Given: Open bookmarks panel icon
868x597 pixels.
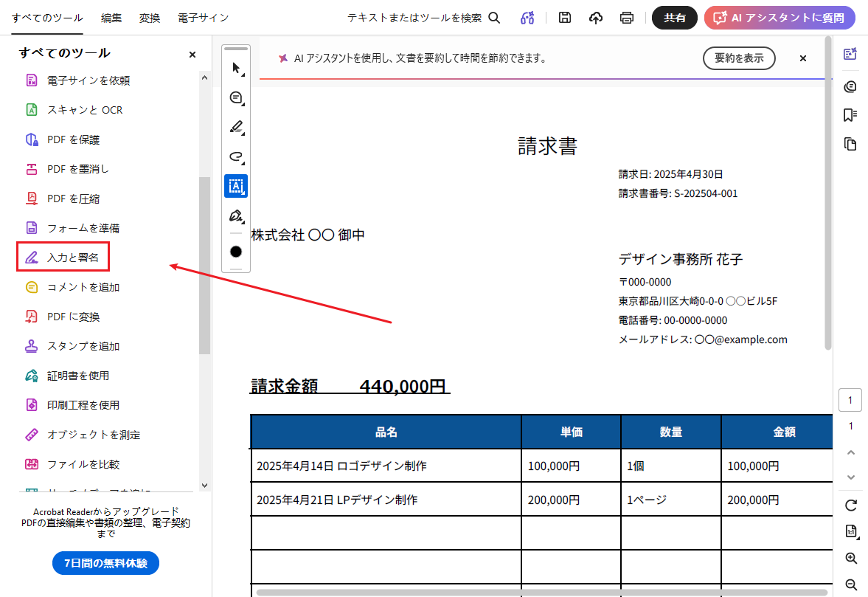Looking at the screenshot, I should pyautogui.click(x=850, y=114).
